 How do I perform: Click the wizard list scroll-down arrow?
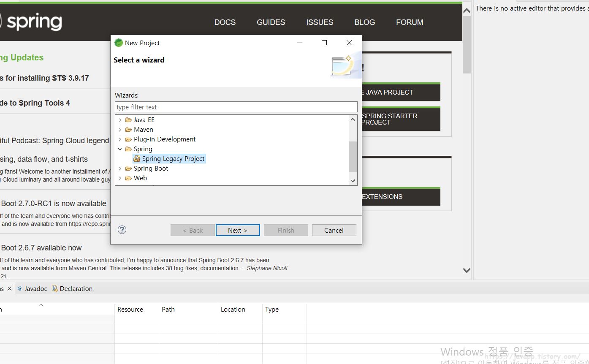click(353, 181)
